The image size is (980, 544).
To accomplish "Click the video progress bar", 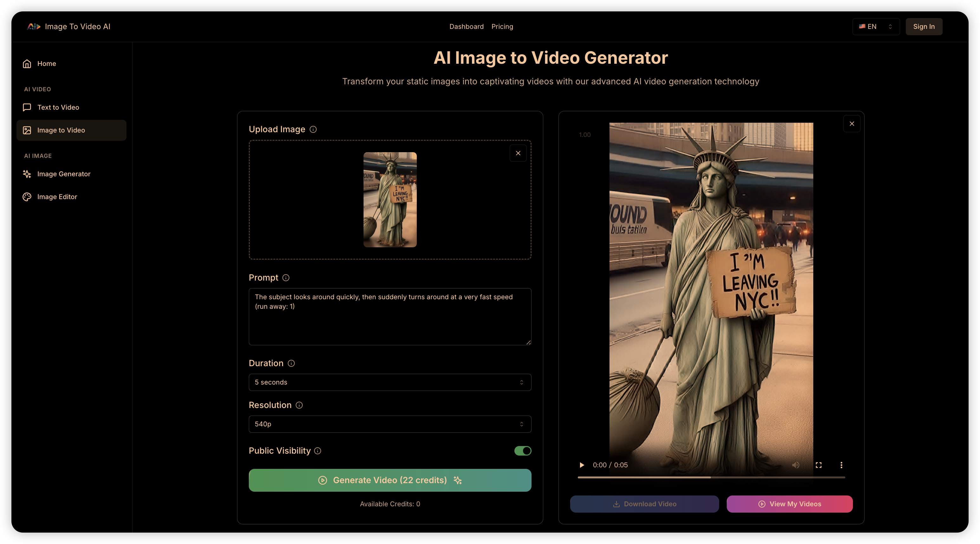I will (x=711, y=477).
